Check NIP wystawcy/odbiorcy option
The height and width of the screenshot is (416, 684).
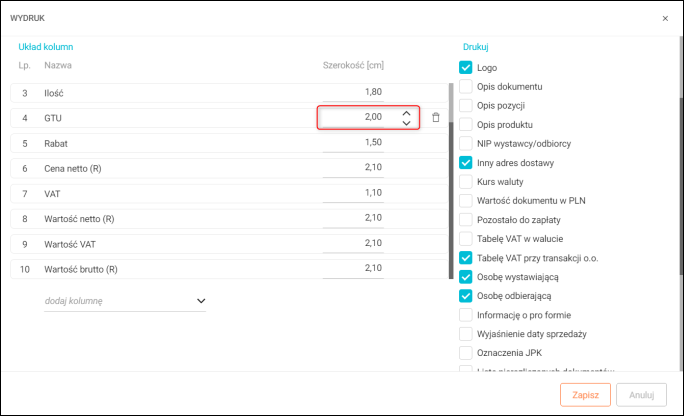click(x=465, y=143)
